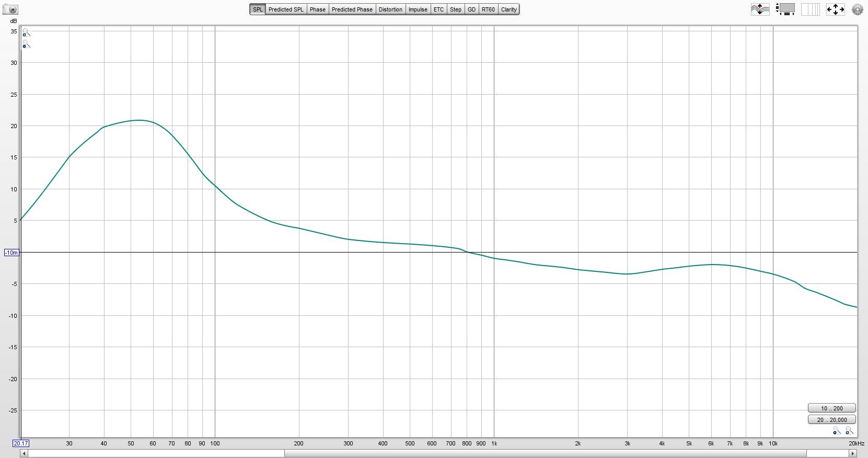The image size is (868, 458).
Task: Open the GD tab
Action: point(471,9)
